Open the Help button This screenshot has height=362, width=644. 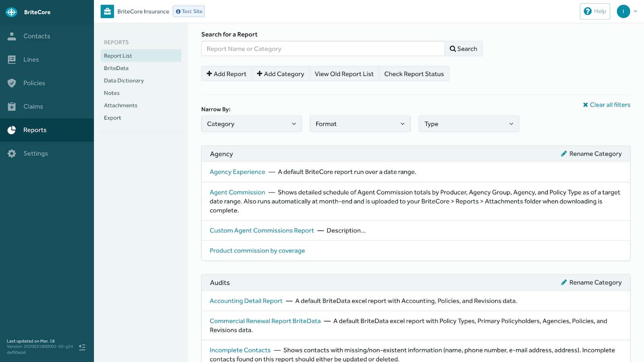pyautogui.click(x=595, y=11)
